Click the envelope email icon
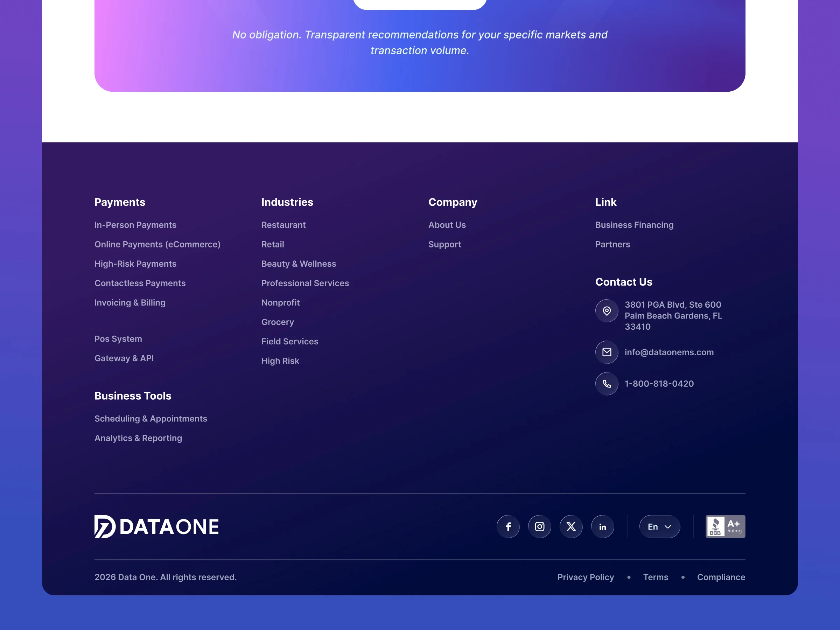 click(x=607, y=352)
